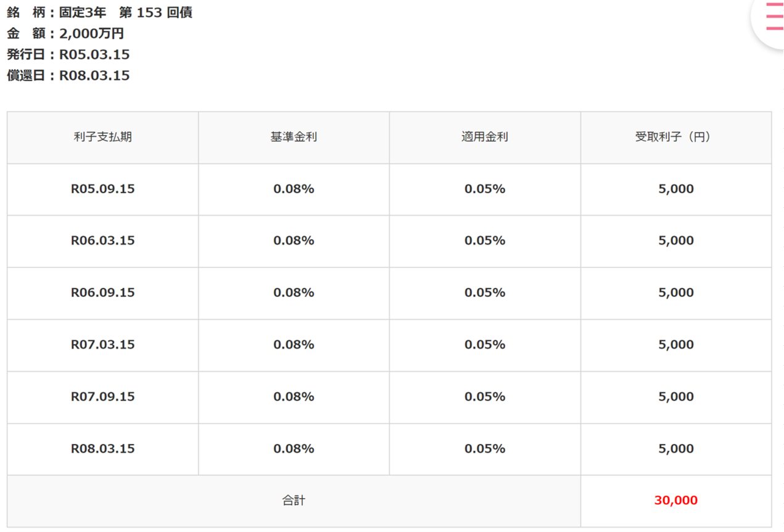The height and width of the screenshot is (532, 784).
Task: Click the 適用金利 column header
Action: [x=485, y=137]
